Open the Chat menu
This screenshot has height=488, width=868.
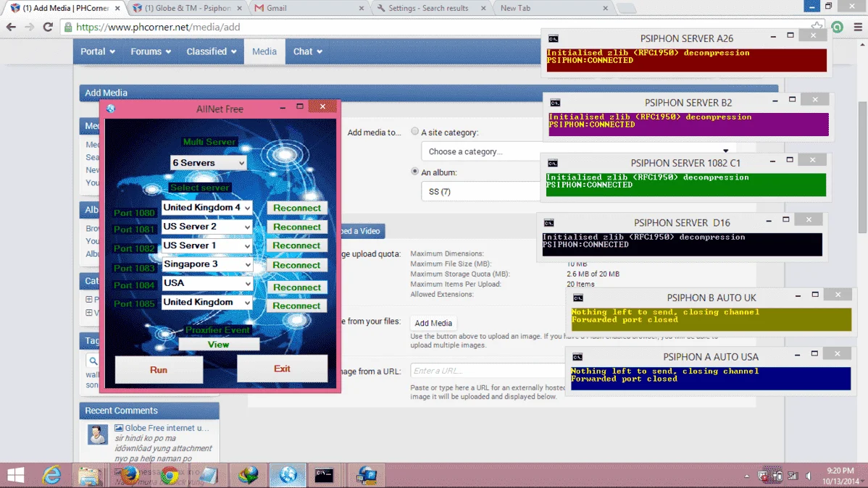click(x=307, y=51)
